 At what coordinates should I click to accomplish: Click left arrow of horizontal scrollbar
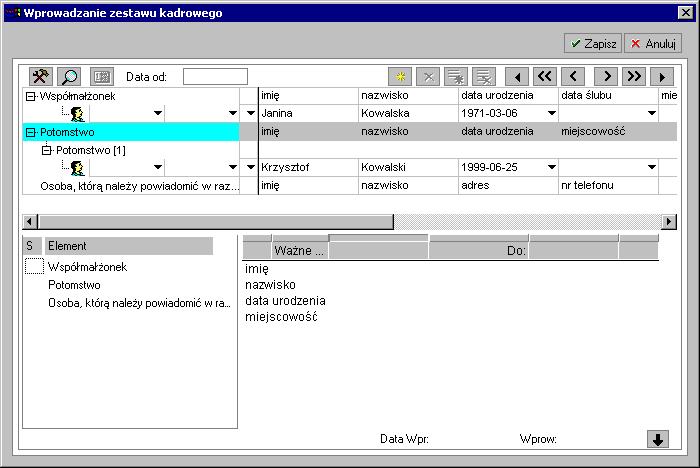tap(29, 221)
